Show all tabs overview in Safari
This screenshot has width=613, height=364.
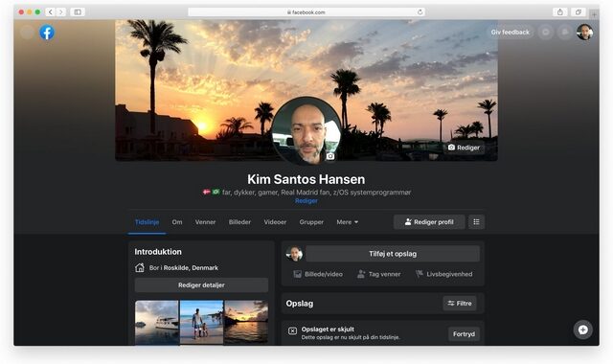click(579, 12)
